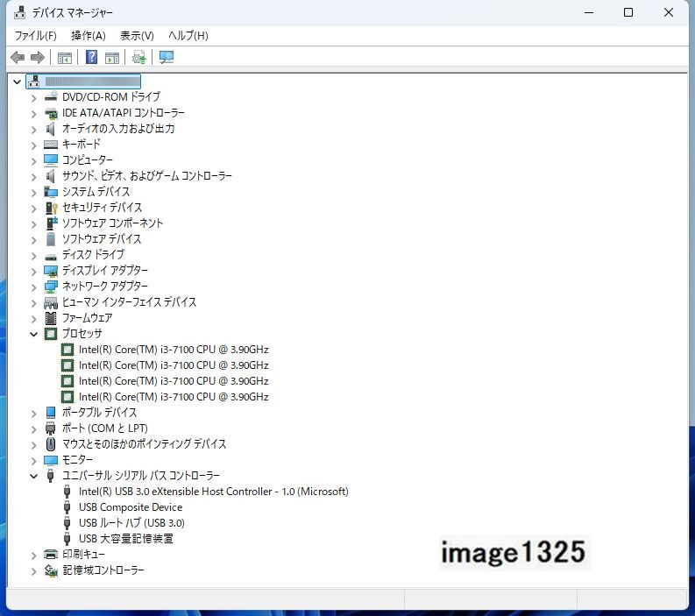695x616 pixels.
Task: Click the ポート (COM と LPT) category icon
Action: tap(51, 428)
